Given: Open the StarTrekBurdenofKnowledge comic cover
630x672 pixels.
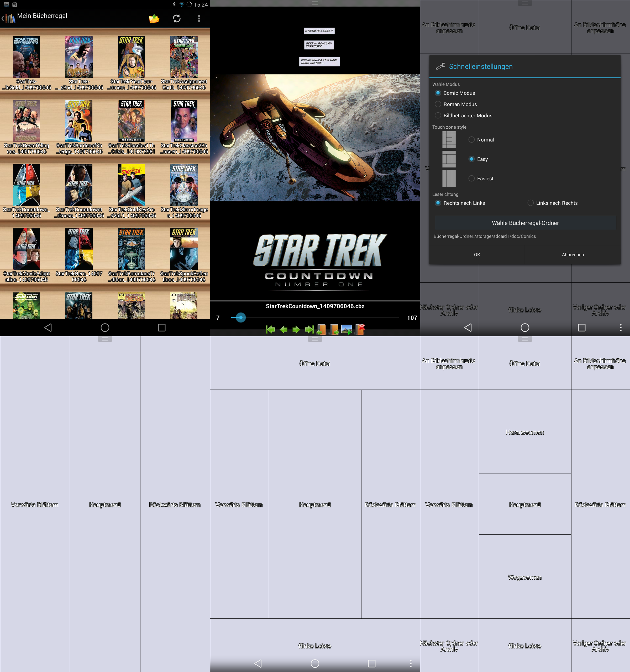Looking at the screenshot, I should tap(79, 121).
